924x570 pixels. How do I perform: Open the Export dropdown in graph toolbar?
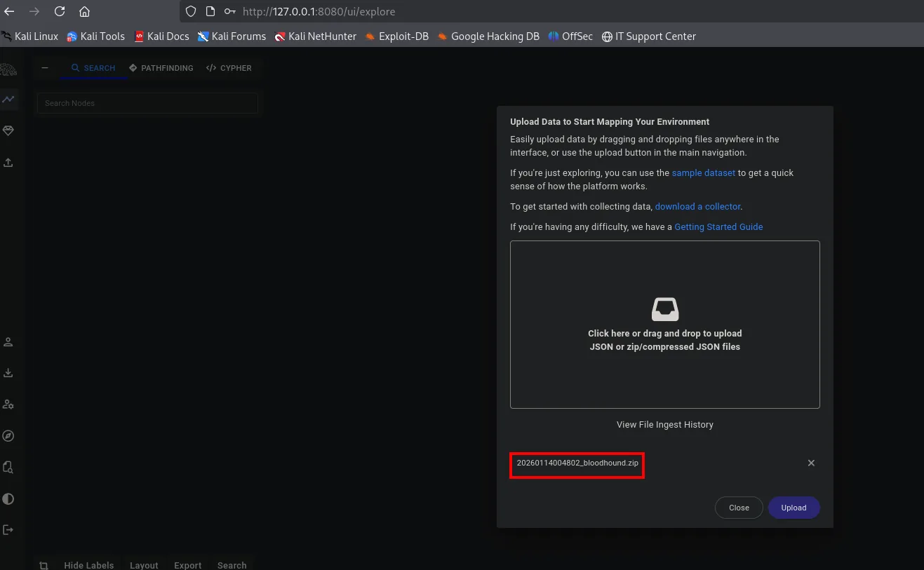tap(187, 565)
